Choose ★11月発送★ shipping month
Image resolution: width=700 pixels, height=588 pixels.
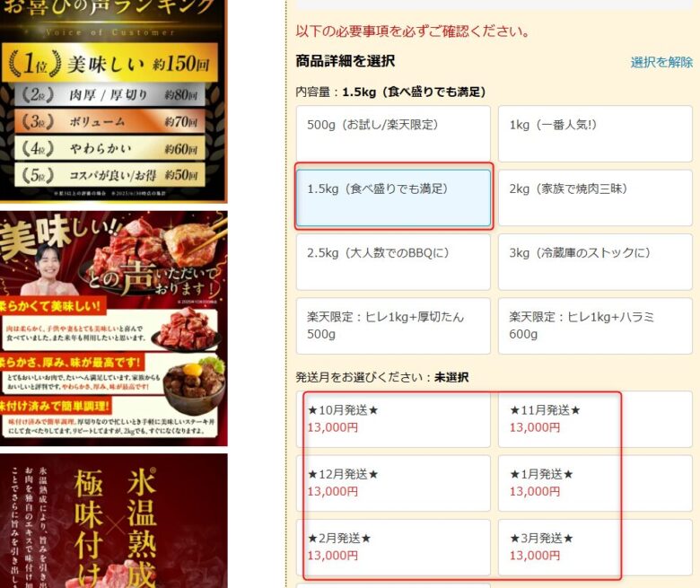[x=595, y=419]
